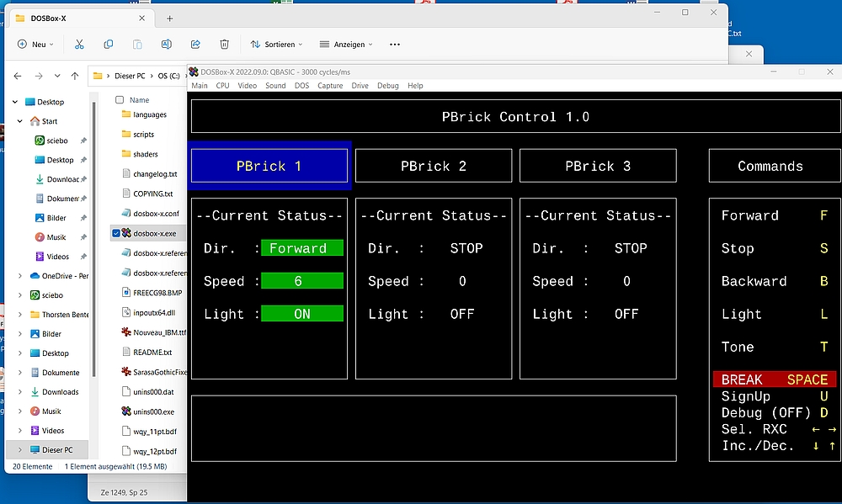Select the inpoutx64.dll file
The height and width of the screenshot is (504, 842).
pyautogui.click(x=148, y=312)
